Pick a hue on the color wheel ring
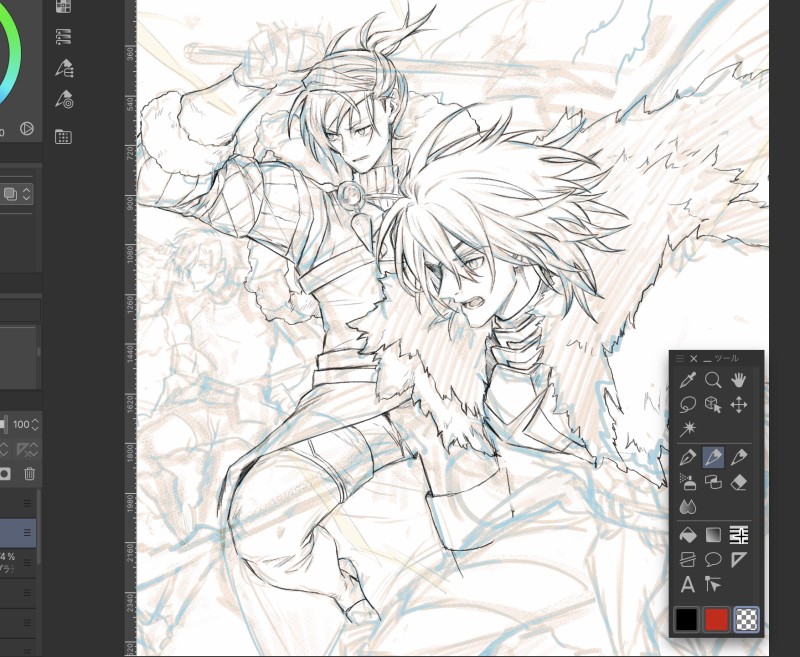The image size is (800, 657). click(14, 53)
